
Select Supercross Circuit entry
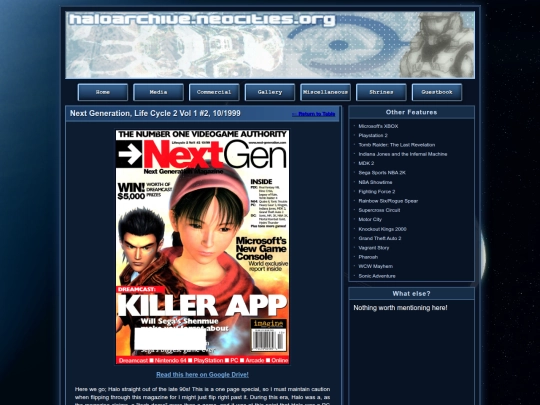point(379,210)
